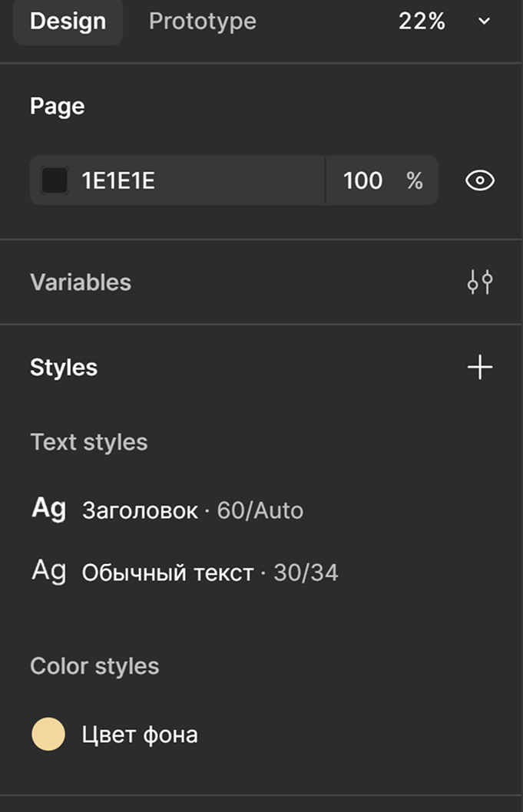The height and width of the screenshot is (812, 523).
Task: Click the 100 opacity value field
Action: click(x=363, y=181)
